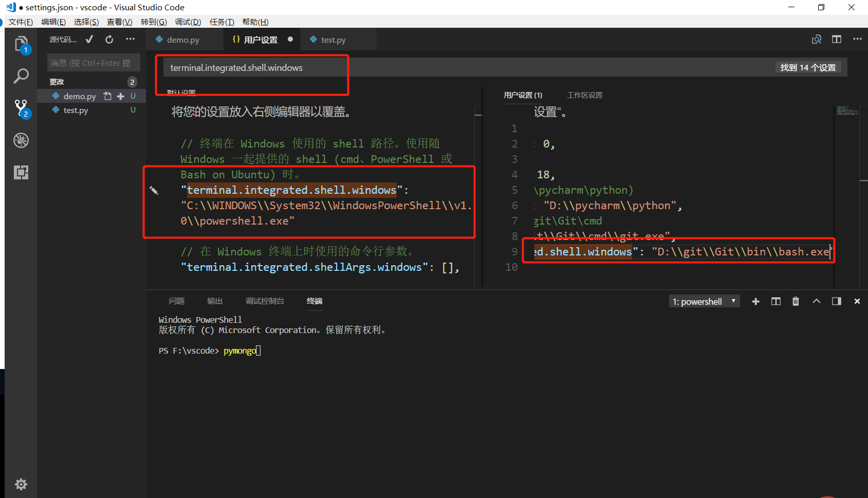The image size is (868, 498).
Task: Open the 输出 output panel tab
Action: pos(215,301)
